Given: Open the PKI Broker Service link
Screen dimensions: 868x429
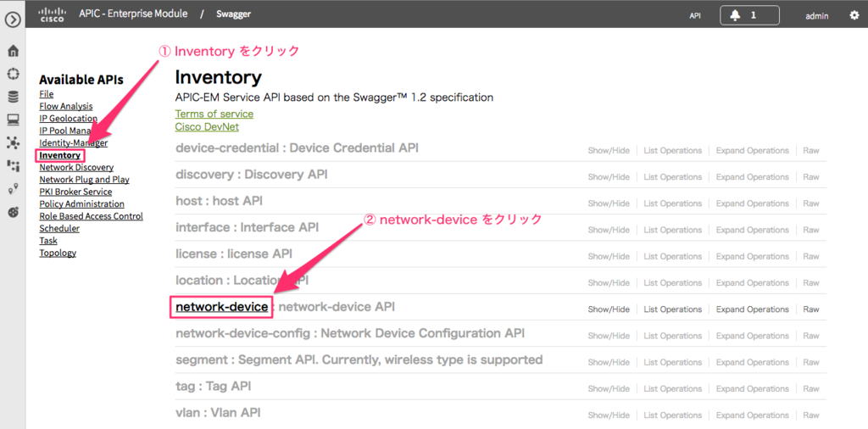Looking at the screenshot, I should (x=75, y=192).
